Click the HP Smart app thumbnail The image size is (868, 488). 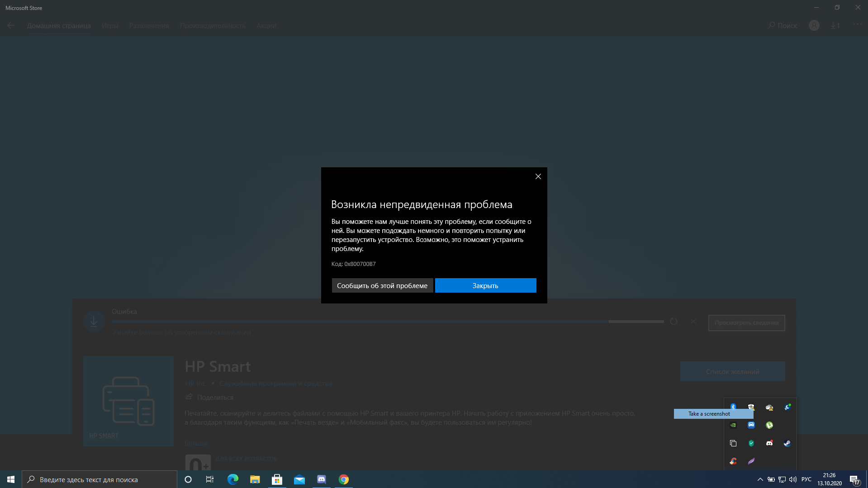pos(128,401)
